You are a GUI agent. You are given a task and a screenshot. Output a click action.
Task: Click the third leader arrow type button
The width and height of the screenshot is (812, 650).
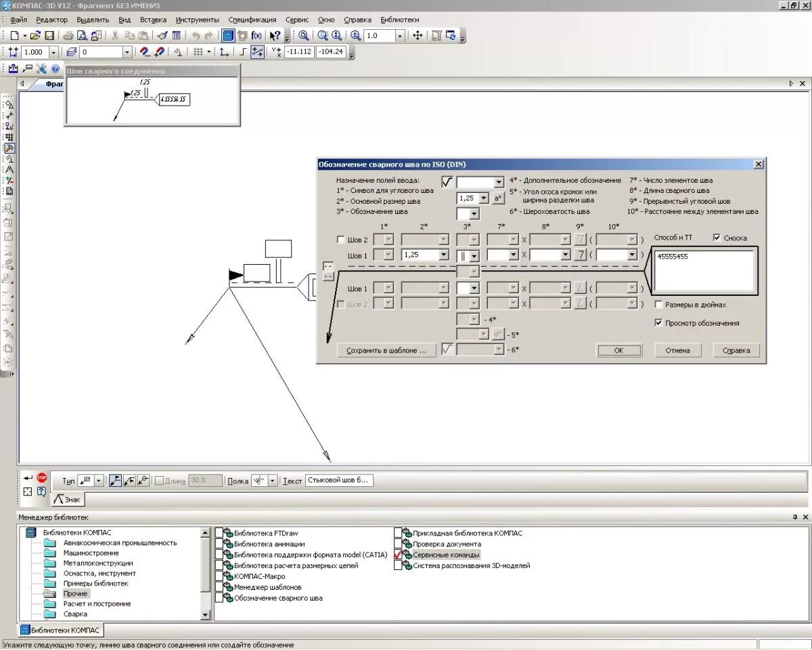click(x=143, y=480)
